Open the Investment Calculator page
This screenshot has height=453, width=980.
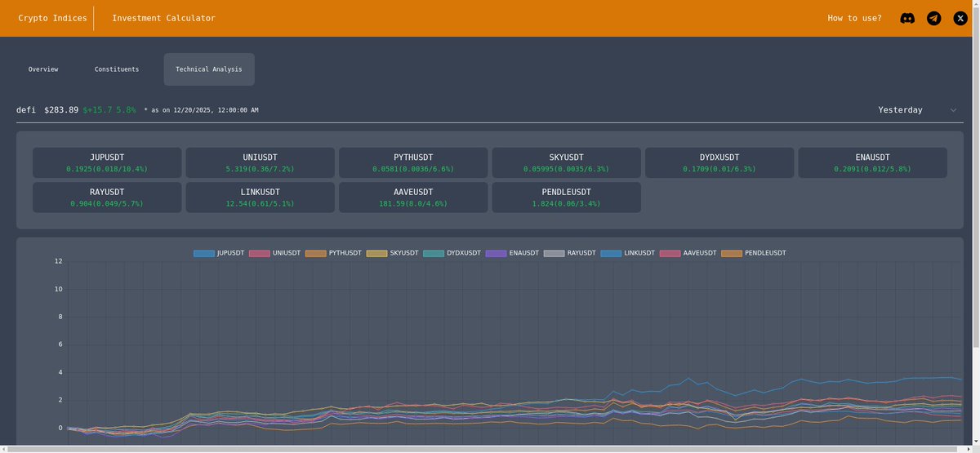[163, 18]
